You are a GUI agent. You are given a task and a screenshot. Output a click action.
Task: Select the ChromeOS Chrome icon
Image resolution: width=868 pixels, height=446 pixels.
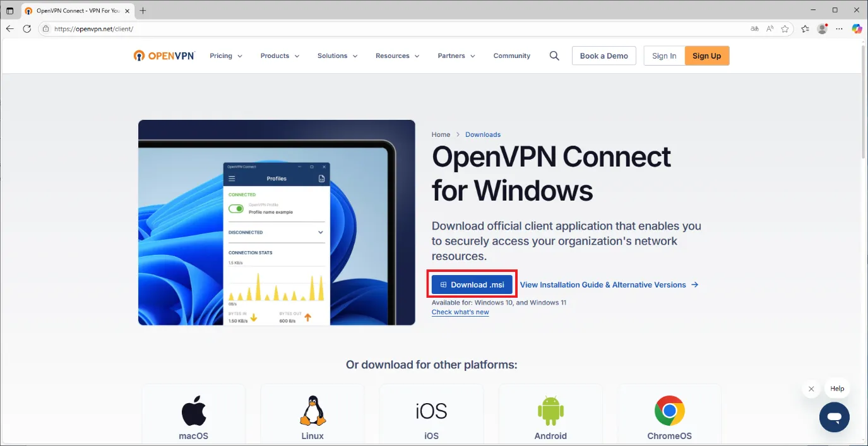pyautogui.click(x=669, y=410)
